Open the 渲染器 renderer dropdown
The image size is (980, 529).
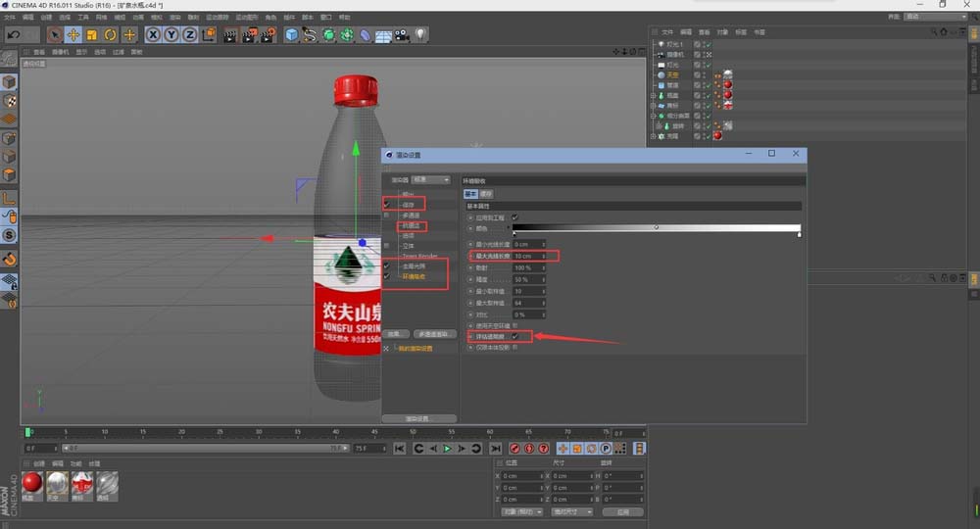(x=431, y=180)
